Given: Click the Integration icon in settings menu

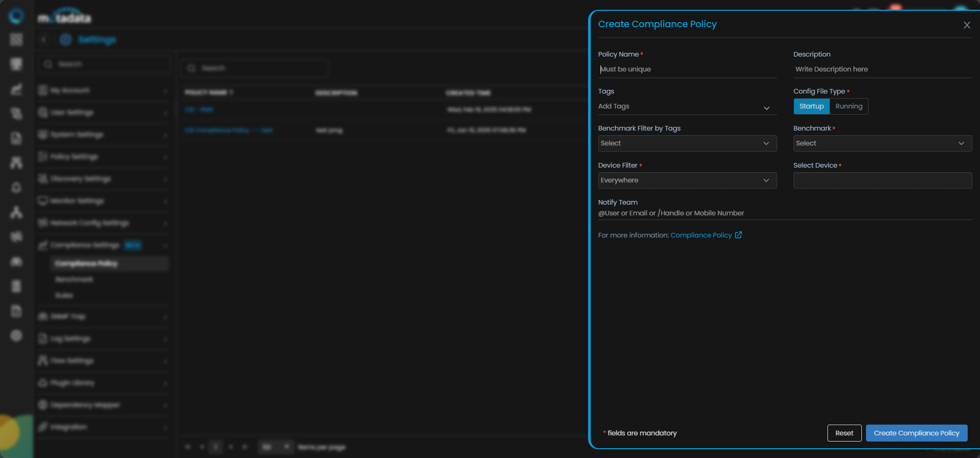Looking at the screenshot, I should pos(43,427).
